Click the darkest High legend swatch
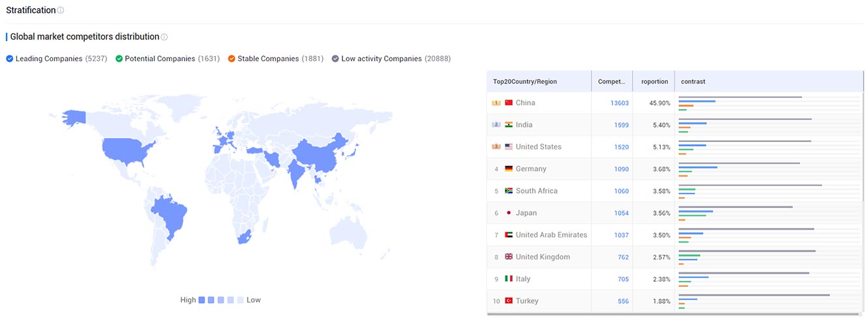 (202, 300)
